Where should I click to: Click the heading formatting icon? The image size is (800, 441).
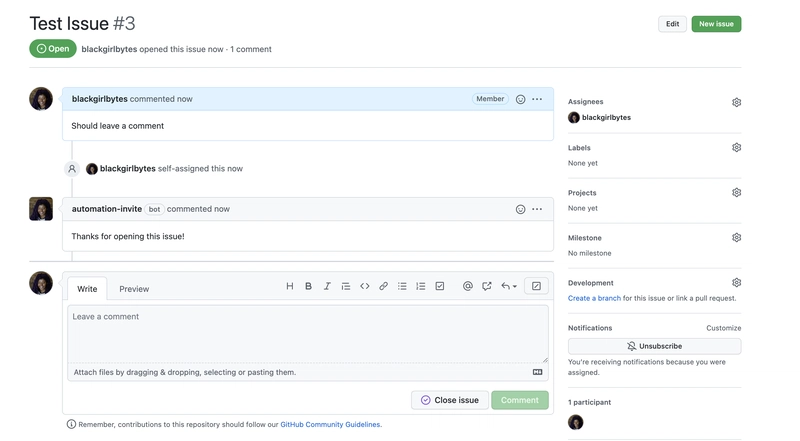coord(290,287)
